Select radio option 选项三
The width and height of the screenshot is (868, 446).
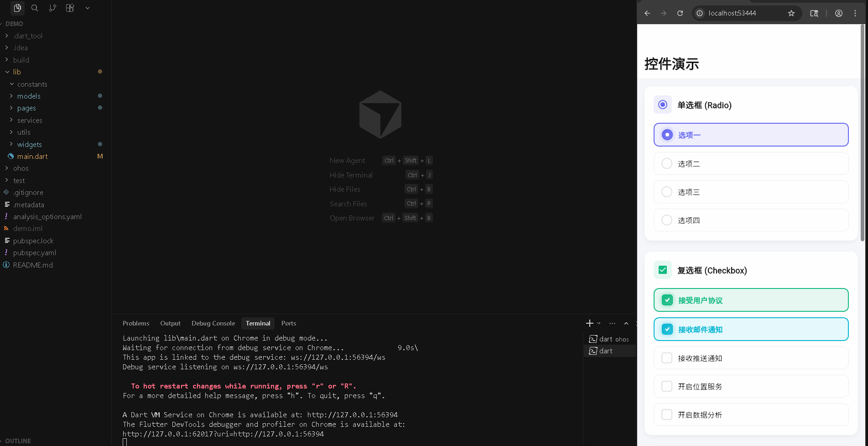(751, 192)
